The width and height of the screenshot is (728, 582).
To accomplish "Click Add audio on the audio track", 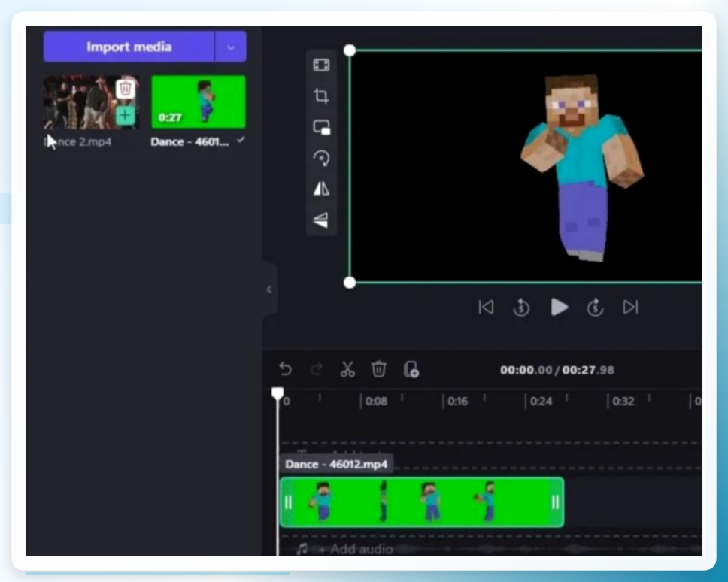I will coord(356,550).
